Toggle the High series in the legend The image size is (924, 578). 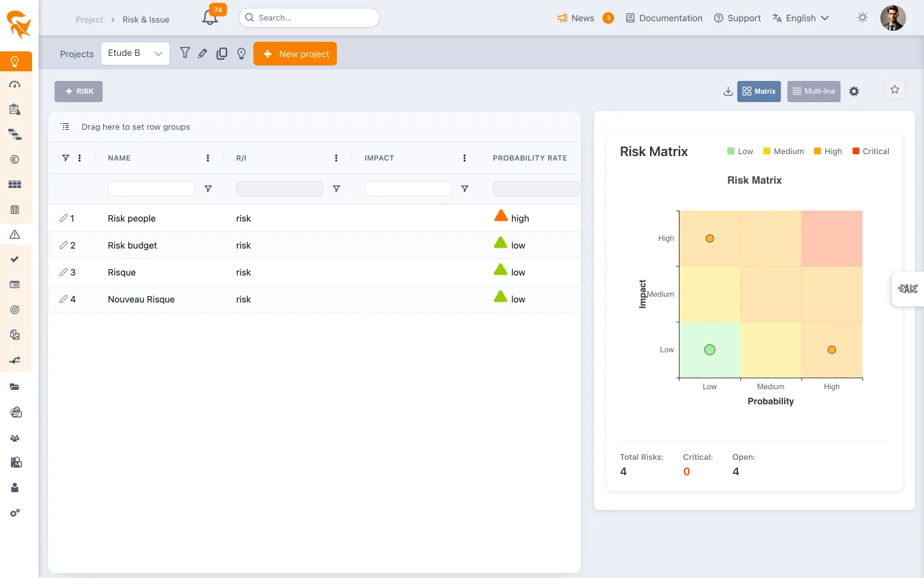pyautogui.click(x=828, y=152)
